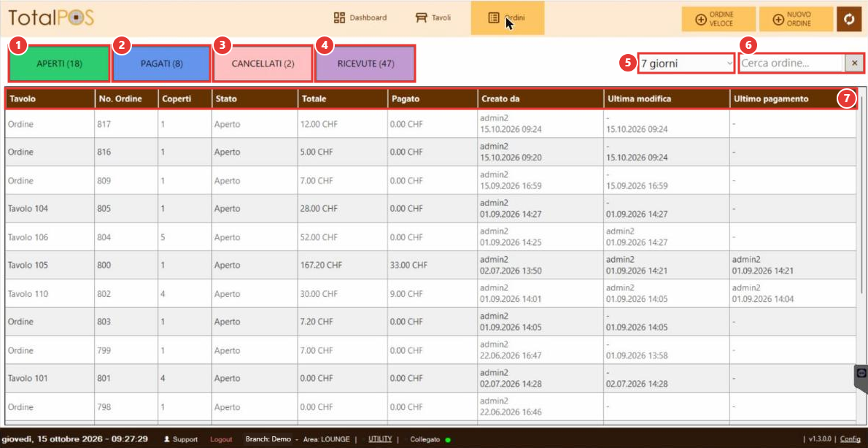
Task: Show the Pagati (8) orders
Action: click(162, 63)
